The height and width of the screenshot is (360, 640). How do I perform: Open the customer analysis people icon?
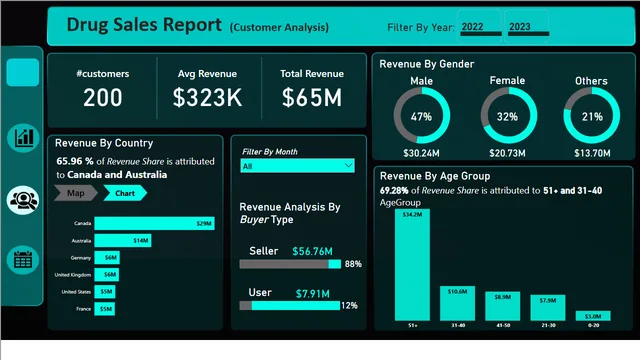(23, 200)
